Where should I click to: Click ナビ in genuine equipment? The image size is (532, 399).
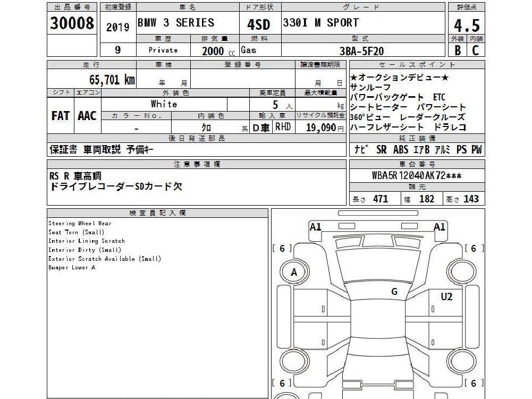361,150
